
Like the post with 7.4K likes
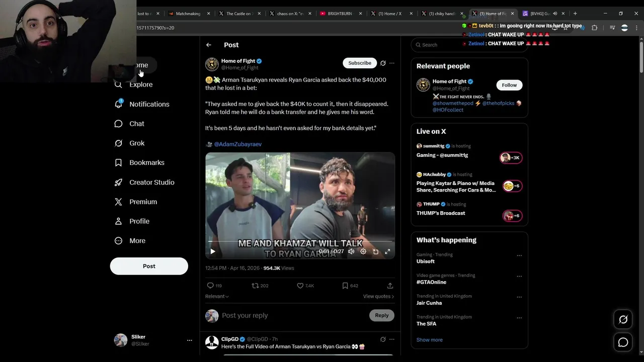click(305, 286)
